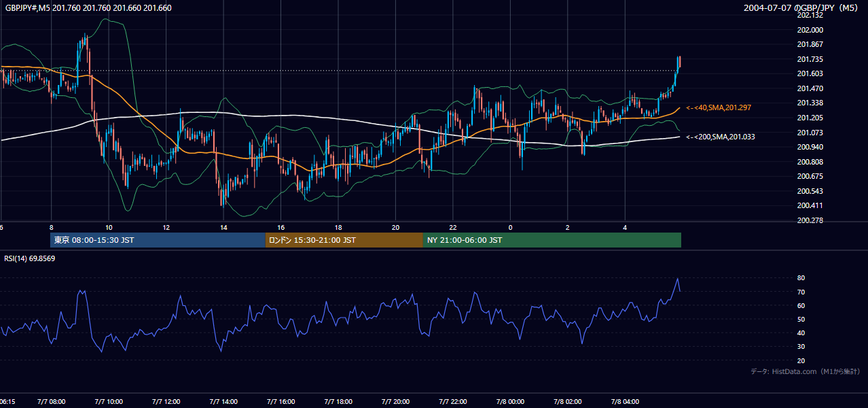Click price level 200.675 on the axis
This screenshot has width=868, height=408.
click(810, 176)
